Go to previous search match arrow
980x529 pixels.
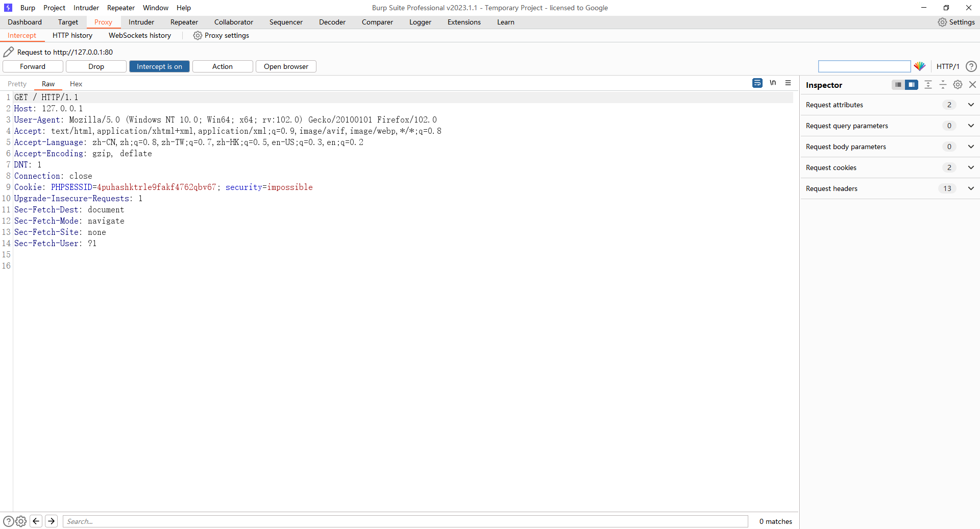click(x=36, y=521)
